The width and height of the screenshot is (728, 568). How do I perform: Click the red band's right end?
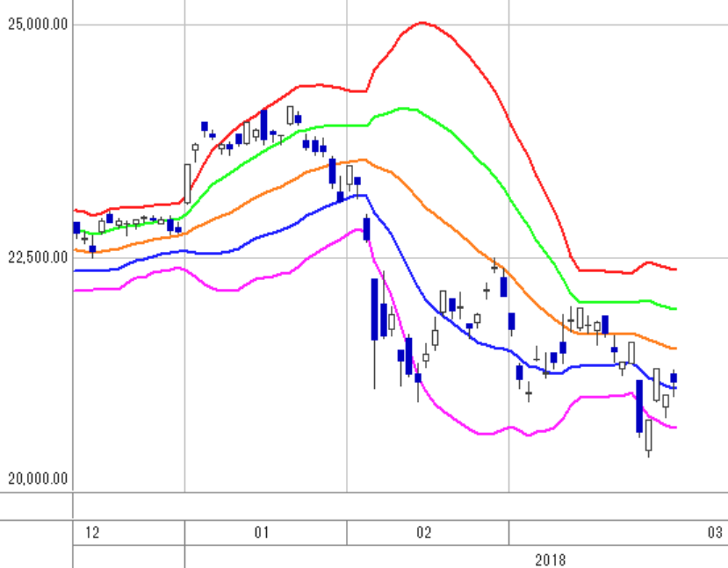(674, 269)
